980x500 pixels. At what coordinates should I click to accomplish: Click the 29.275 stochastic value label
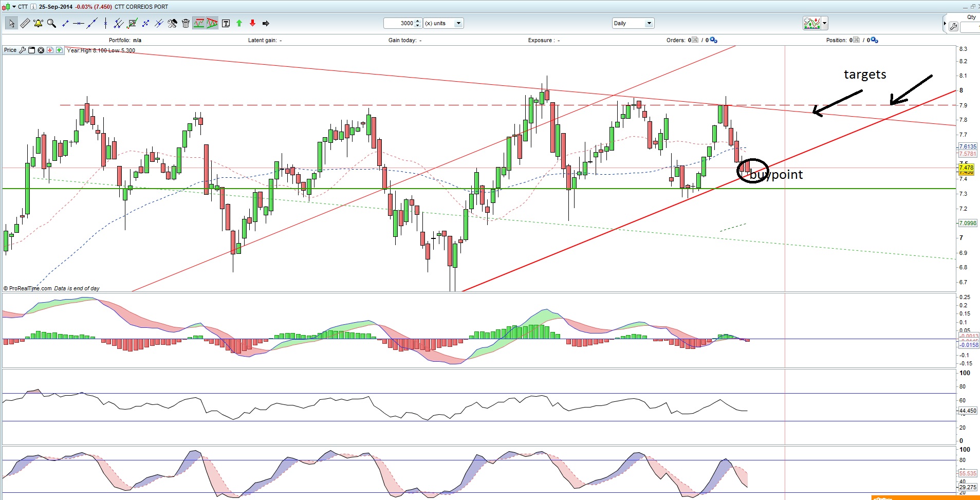pos(968,487)
